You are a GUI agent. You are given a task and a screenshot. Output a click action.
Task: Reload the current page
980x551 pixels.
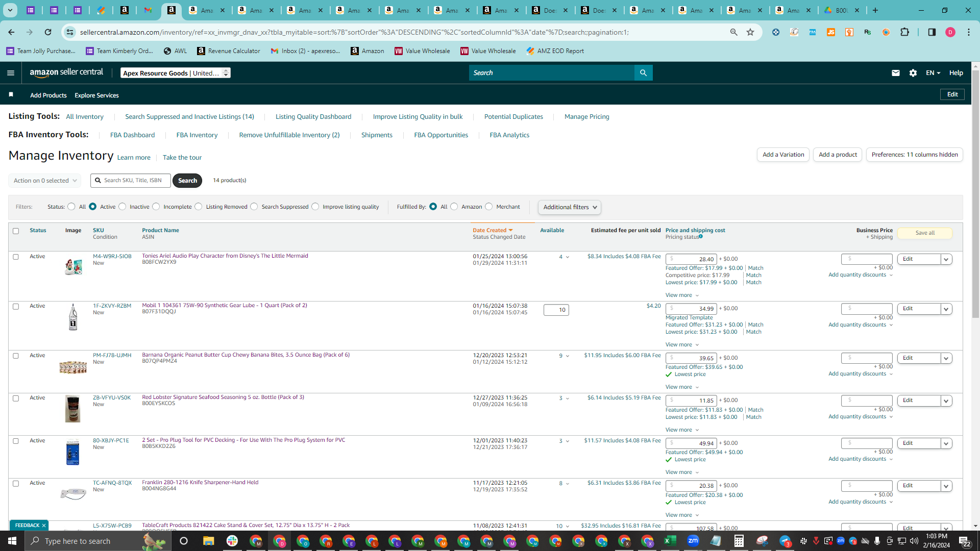48,32
